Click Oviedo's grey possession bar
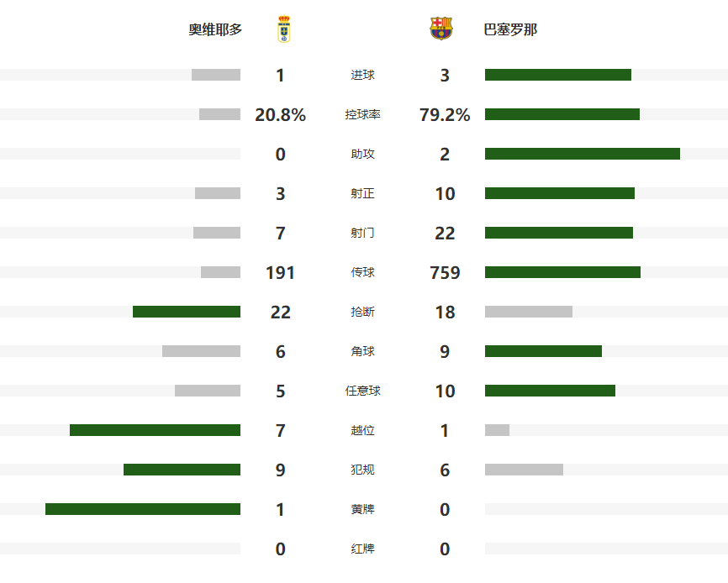Viewport: 728px width, 583px height. [x=219, y=114]
